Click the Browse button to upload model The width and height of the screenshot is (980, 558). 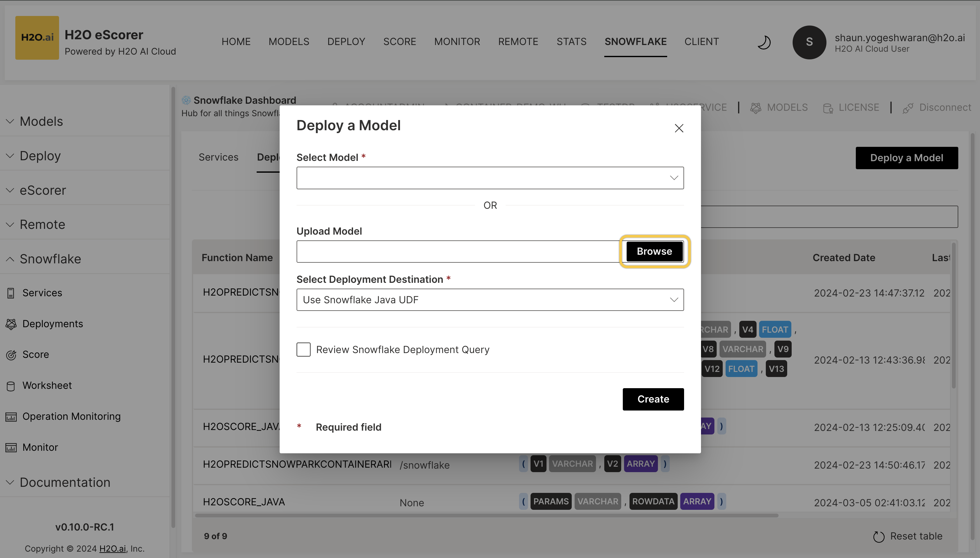(x=653, y=252)
